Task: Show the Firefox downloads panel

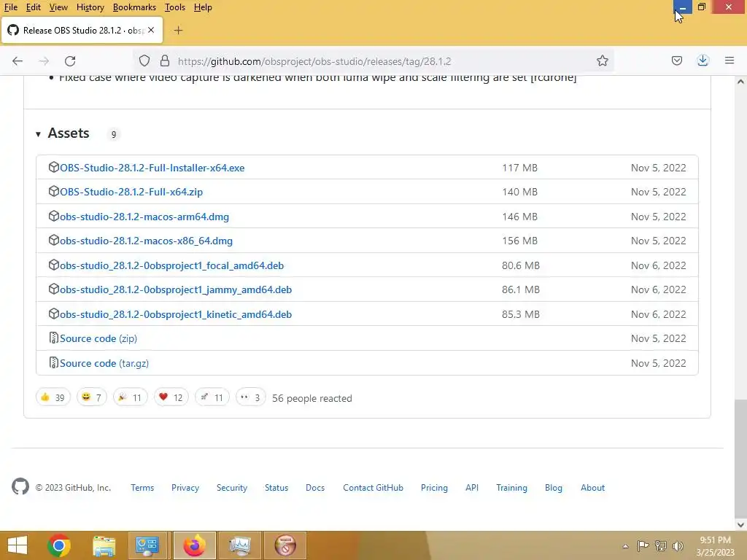Action: coord(703,61)
